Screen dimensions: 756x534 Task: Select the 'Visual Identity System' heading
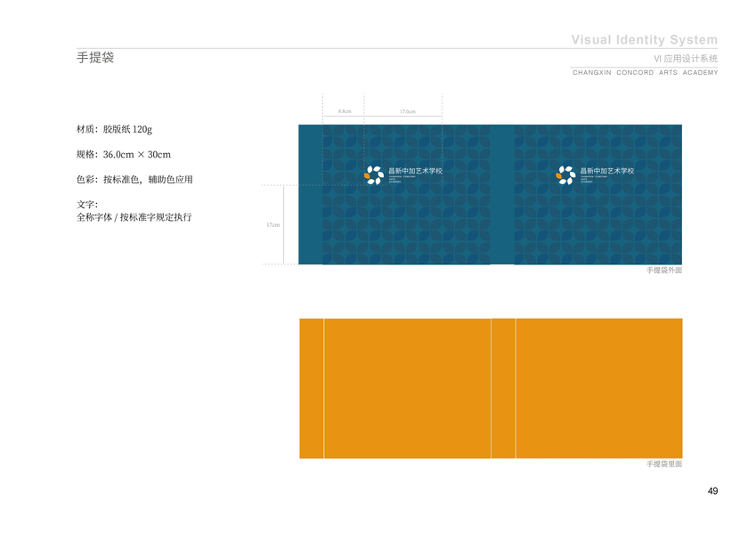644,39
